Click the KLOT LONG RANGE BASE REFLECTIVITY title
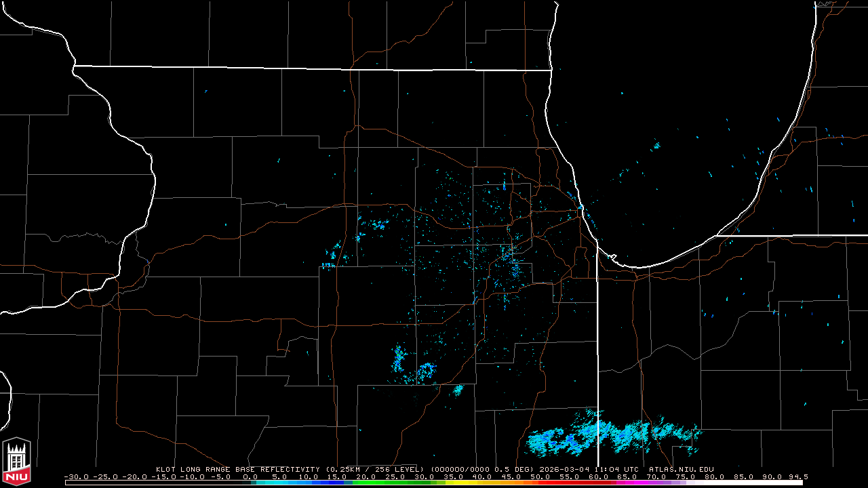This screenshot has height=488, width=868. pos(237,469)
